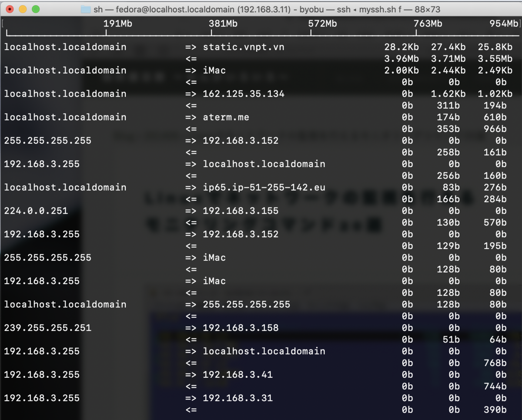Click the 353b rate value
Viewport: 522px width, 420px height.
click(x=448, y=129)
